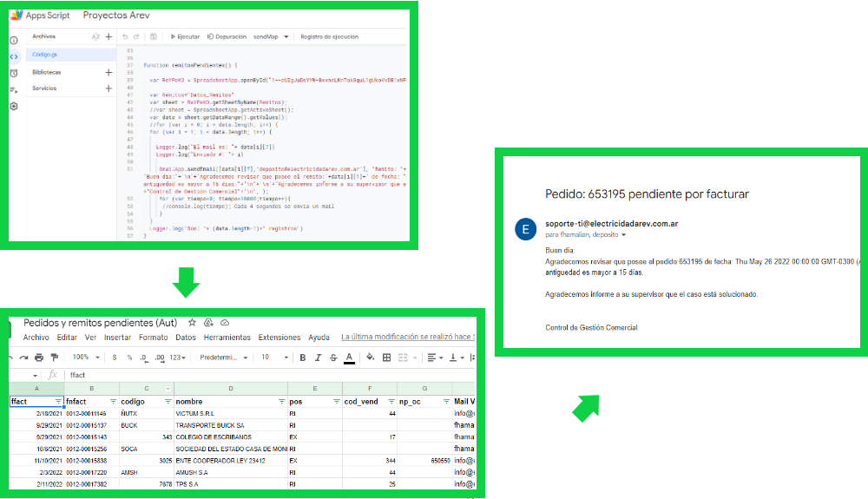Select the Editor code icon in Apps Script sidebar
This screenshot has height=499, width=868.
(x=14, y=56)
